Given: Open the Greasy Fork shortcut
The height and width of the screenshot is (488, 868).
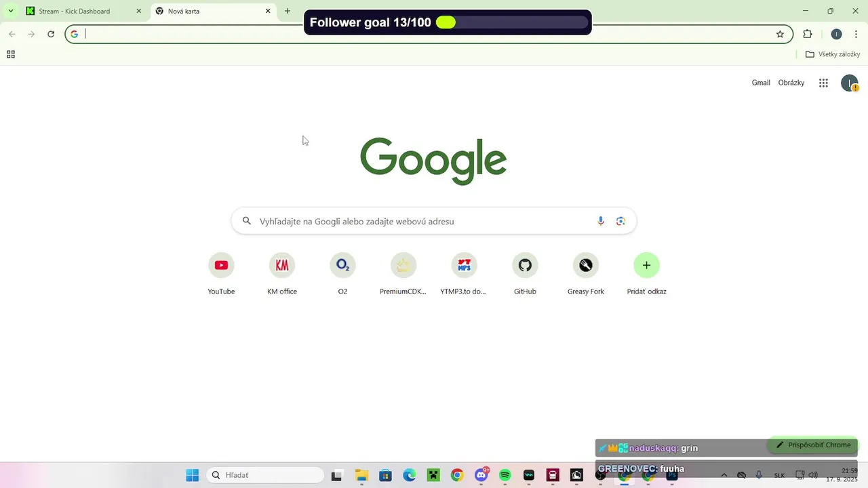Looking at the screenshot, I should (x=586, y=274).
